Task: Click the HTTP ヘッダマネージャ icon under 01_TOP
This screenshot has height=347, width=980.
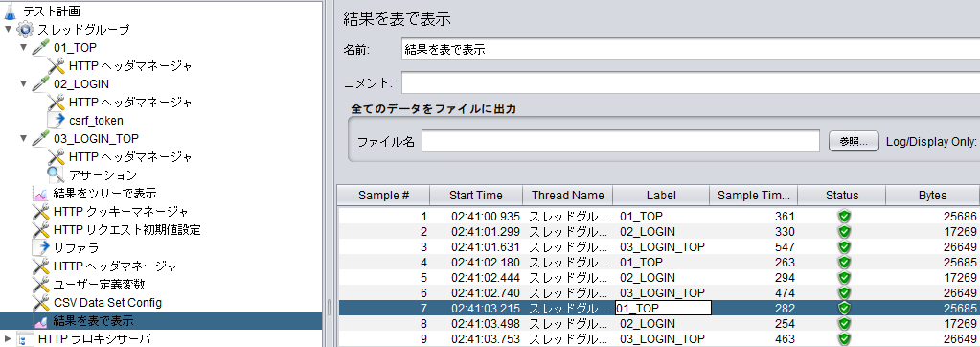Action: coord(57,65)
